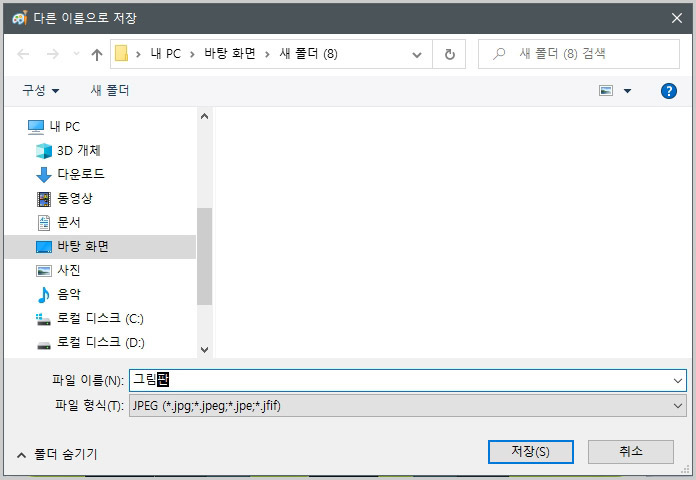Click the folder icon in address bar
The width and height of the screenshot is (696, 480).
click(x=121, y=54)
